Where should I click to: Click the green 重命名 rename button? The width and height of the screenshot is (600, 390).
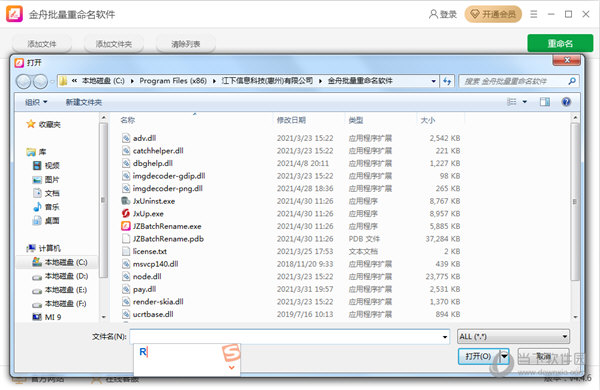point(560,43)
